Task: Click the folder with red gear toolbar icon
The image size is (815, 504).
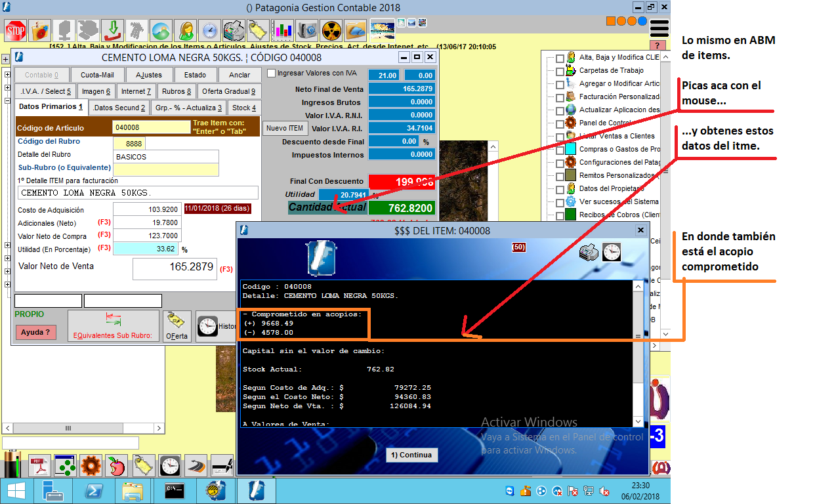Action: pos(40,30)
